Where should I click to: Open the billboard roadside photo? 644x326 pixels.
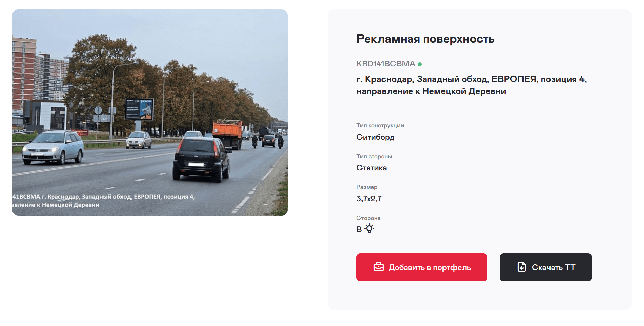pyautogui.click(x=150, y=113)
